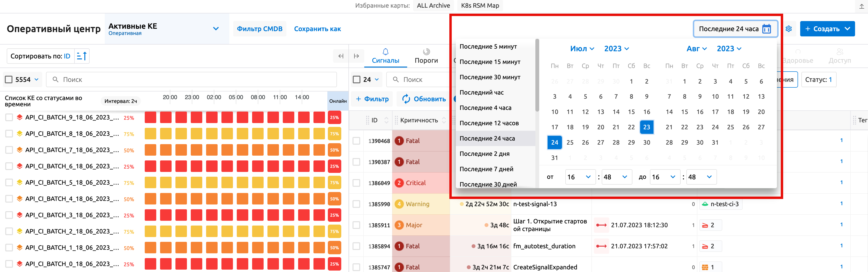
Task: Click expand-right panel arrow icon
Action: pos(356,56)
